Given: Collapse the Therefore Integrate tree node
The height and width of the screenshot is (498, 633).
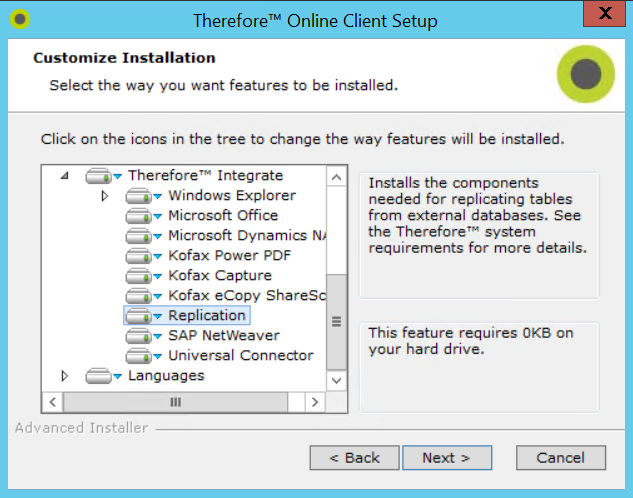Looking at the screenshot, I should click(x=65, y=176).
